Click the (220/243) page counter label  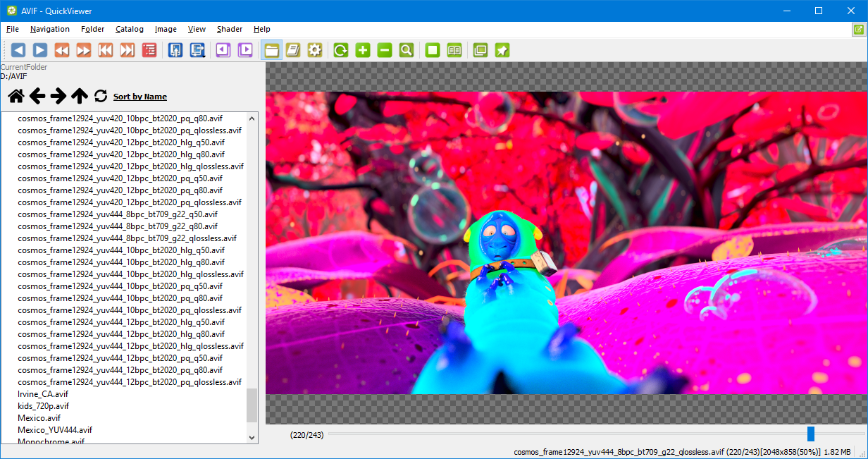click(x=306, y=435)
